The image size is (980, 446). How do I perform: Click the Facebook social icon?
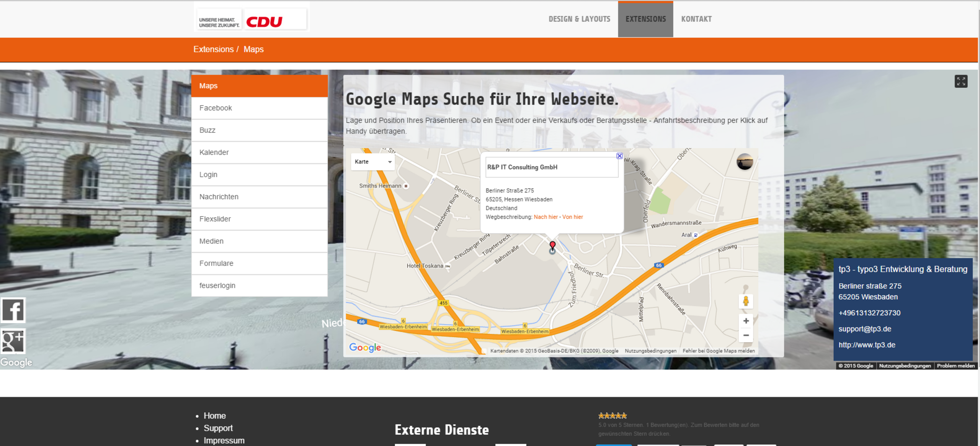tap(13, 310)
